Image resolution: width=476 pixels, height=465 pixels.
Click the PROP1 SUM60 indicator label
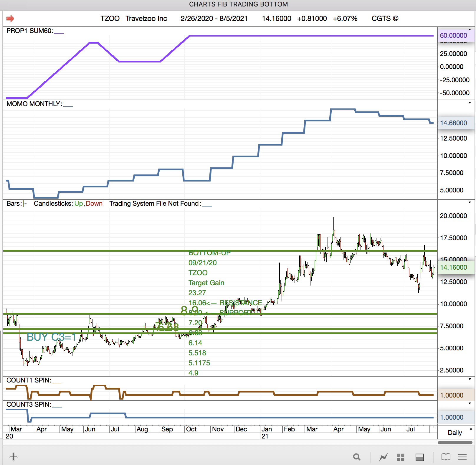30,31
